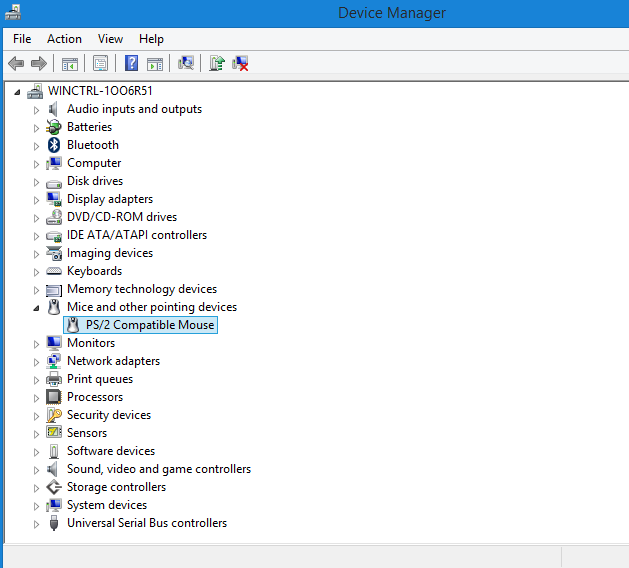
Task: Collapse Mice and other pointing devices
Action: coord(36,308)
